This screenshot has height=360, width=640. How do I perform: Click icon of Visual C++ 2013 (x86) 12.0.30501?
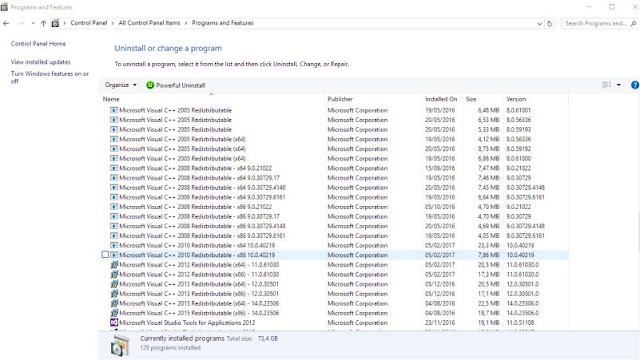[x=114, y=293]
